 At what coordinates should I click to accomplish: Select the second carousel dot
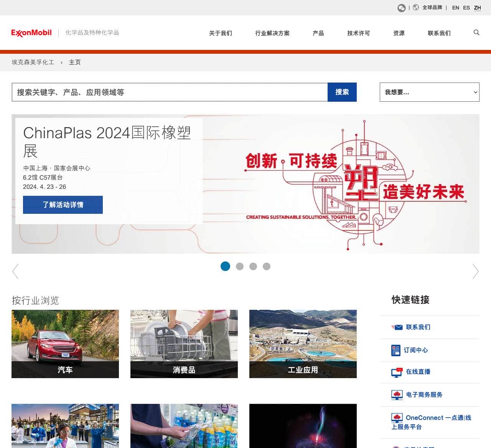coord(239,266)
